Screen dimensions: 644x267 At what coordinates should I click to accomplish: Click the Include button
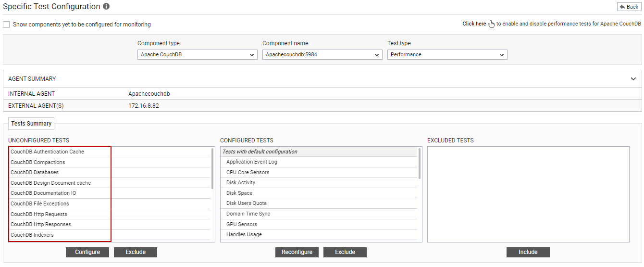click(528, 252)
